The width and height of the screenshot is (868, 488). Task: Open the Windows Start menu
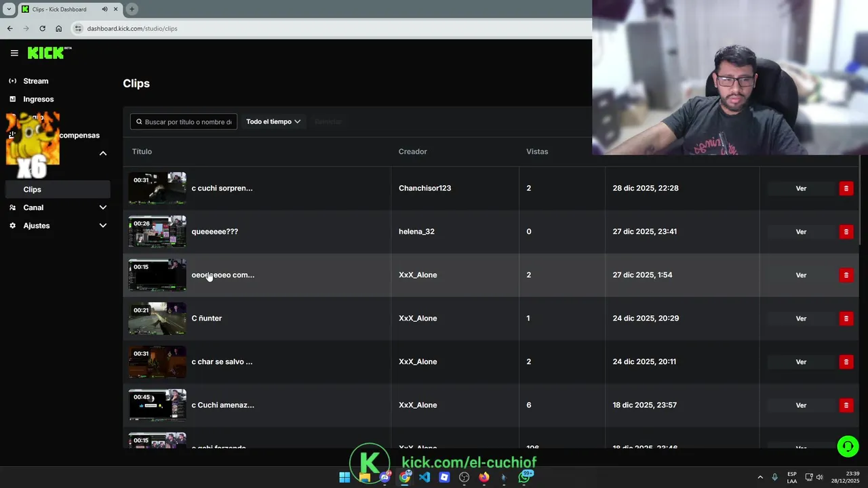click(x=344, y=477)
